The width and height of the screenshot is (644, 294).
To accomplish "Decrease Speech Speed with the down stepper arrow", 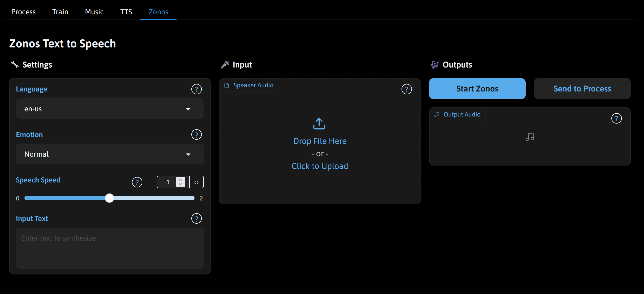I will click(x=180, y=184).
